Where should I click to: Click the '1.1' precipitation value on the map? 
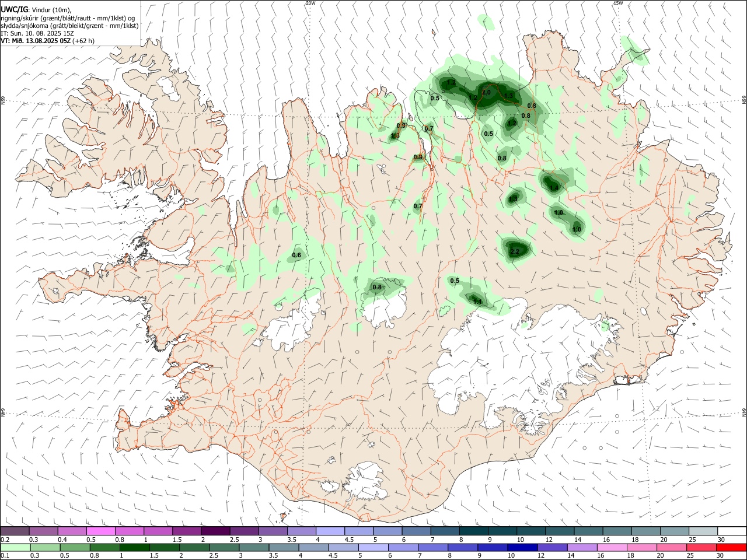pos(477,302)
